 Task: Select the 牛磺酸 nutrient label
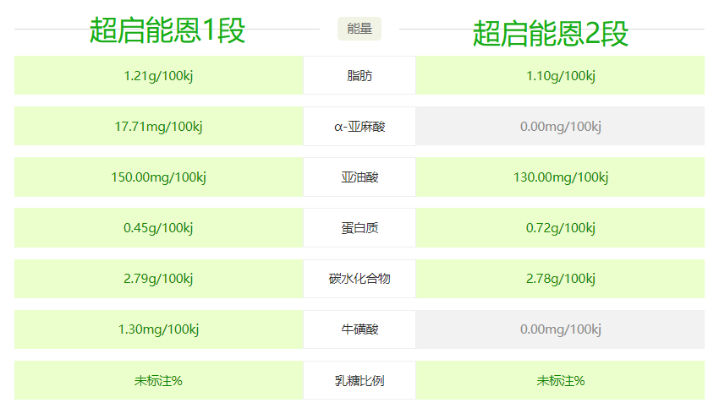pyautogui.click(x=359, y=329)
